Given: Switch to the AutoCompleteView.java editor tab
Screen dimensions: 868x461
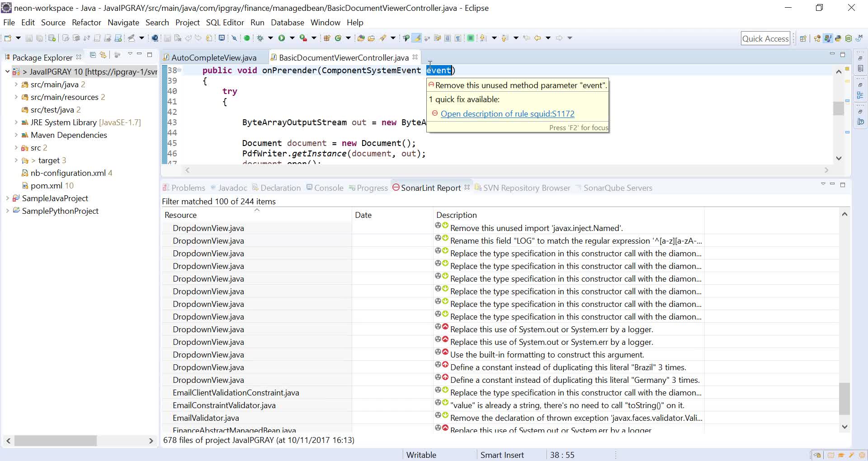Looking at the screenshot, I should (214, 57).
